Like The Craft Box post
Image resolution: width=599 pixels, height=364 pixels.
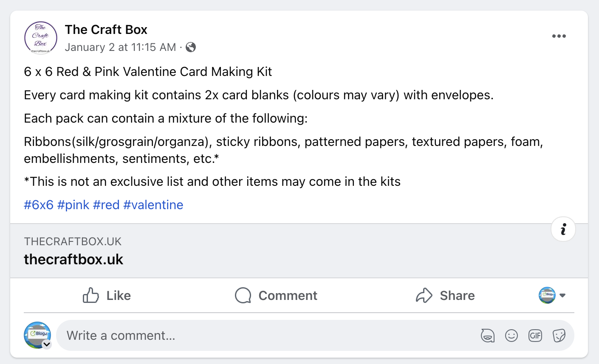[x=107, y=295]
